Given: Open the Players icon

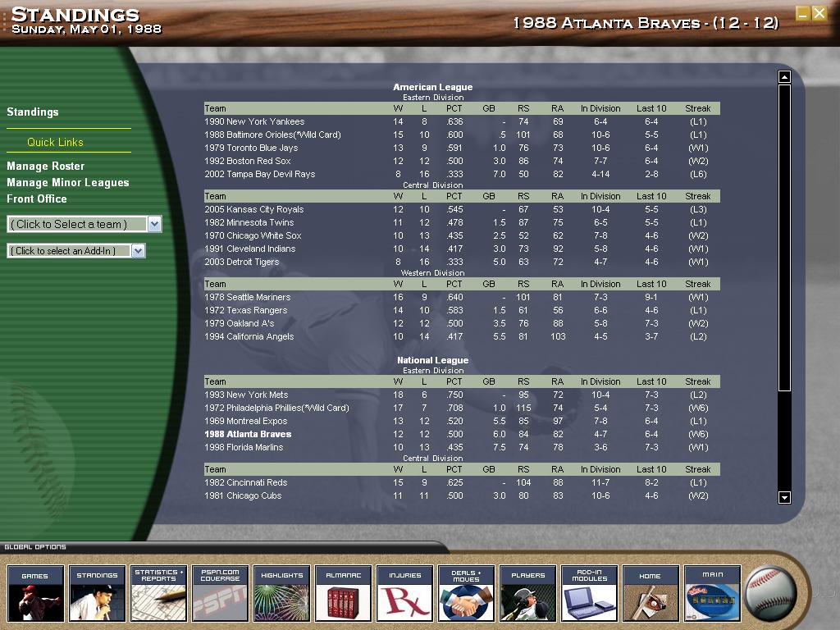Looking at the screenshot, I should point(527,593).
